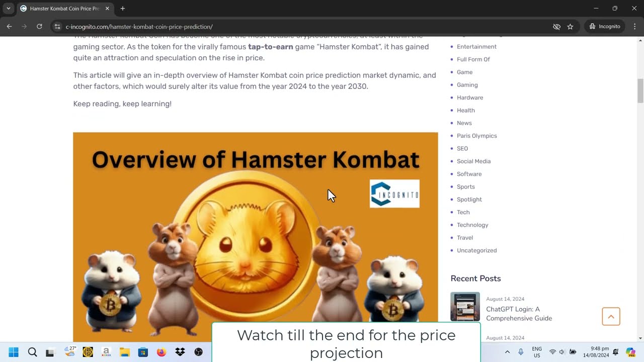Screen dimensions: 644x362
Task: Click the August 14, 2024 post date
Action: [505, 299]
